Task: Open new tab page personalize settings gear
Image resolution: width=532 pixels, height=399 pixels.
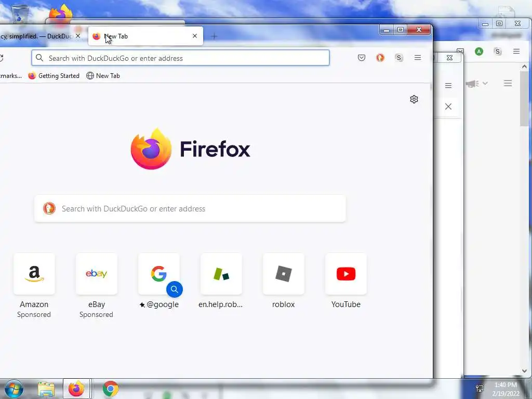Action: pos(414,99)
